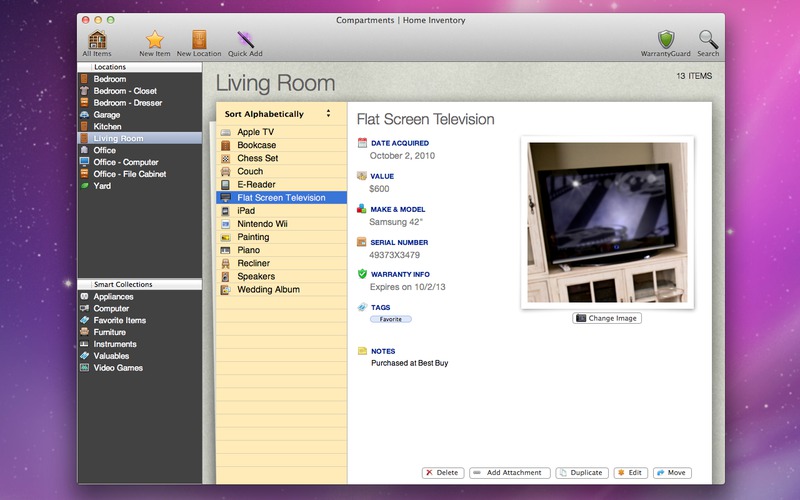The image size is (800, 500).
Task: Click the Delete button
Action: point(443,473)
